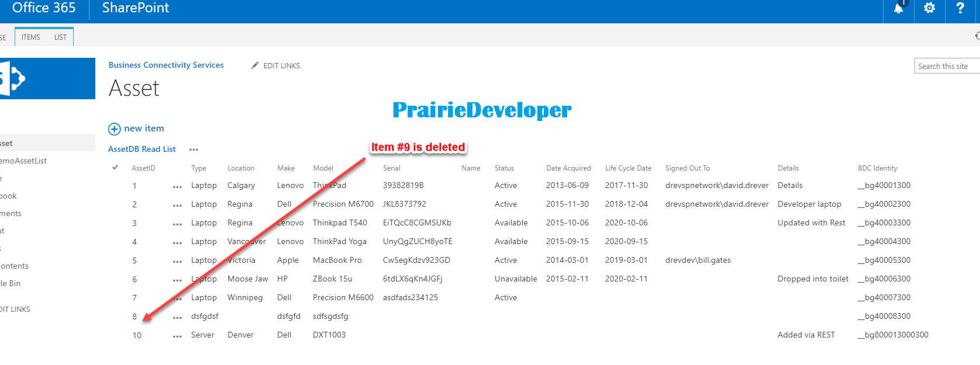Image resolution: width=980 pixels, height=365 pixels.
Task: Sort by the Signed Out To column header
Action: pyautogui.click(x=688, y=168)
